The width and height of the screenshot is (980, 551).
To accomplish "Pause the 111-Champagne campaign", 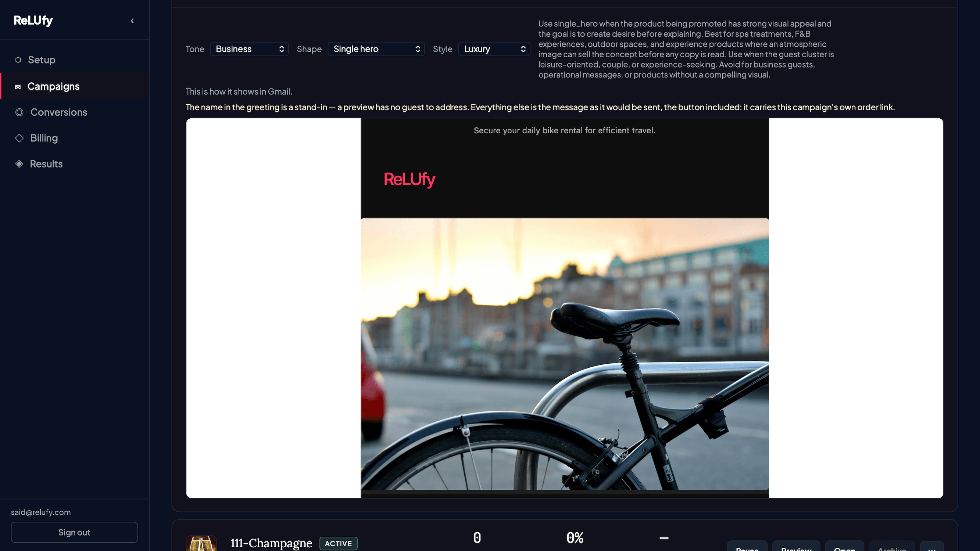I will [747, 547].
